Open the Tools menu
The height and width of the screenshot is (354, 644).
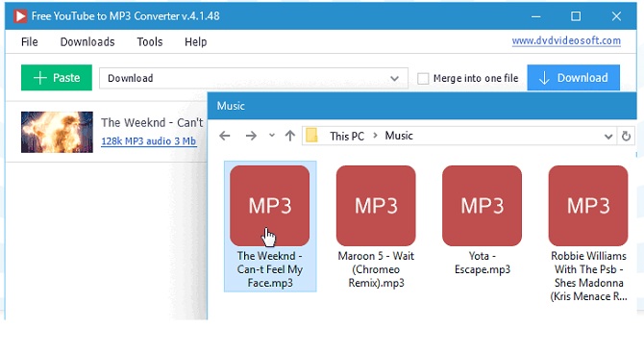coord(150,42)
